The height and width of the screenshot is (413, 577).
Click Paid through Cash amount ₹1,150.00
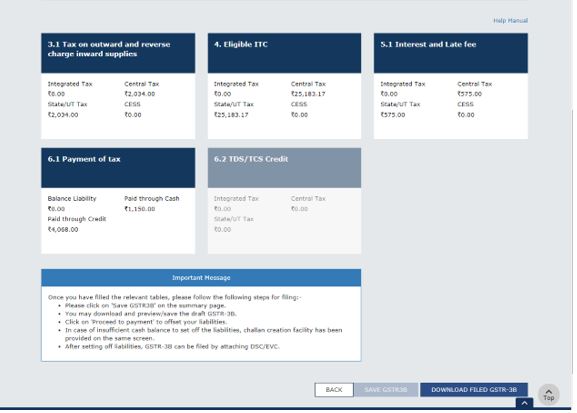point(139,209)
